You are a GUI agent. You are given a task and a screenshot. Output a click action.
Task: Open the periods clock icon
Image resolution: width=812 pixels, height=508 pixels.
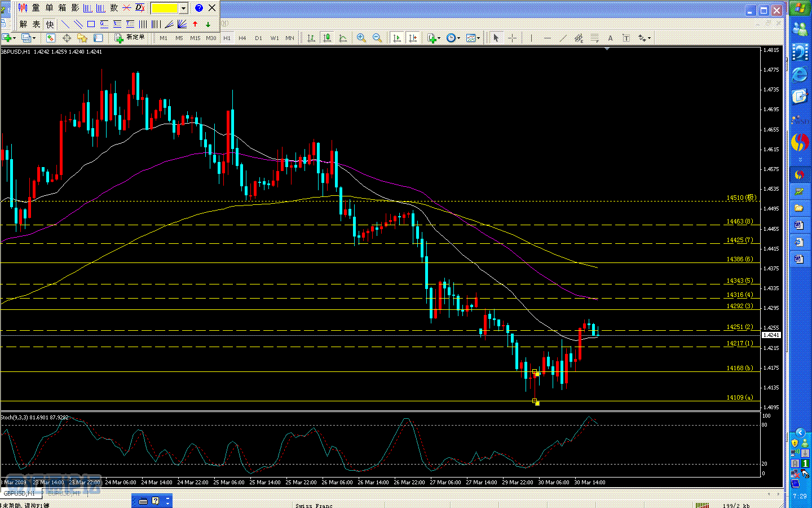451,38
